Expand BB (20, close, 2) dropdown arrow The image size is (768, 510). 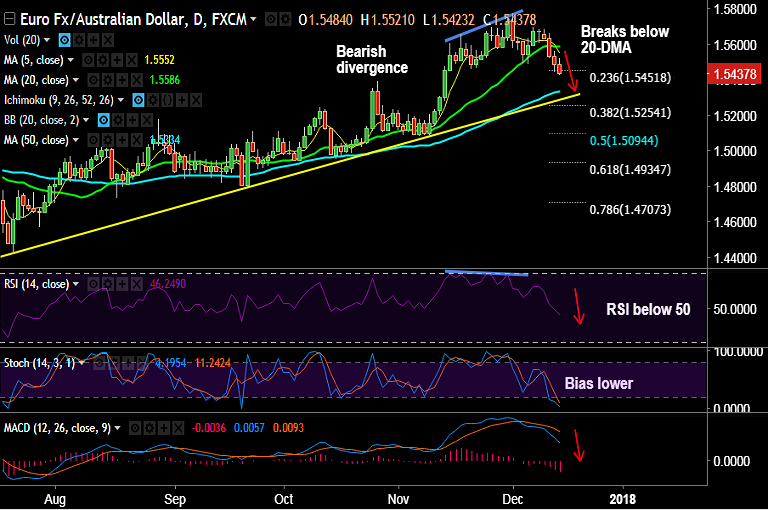pos(86,120)
